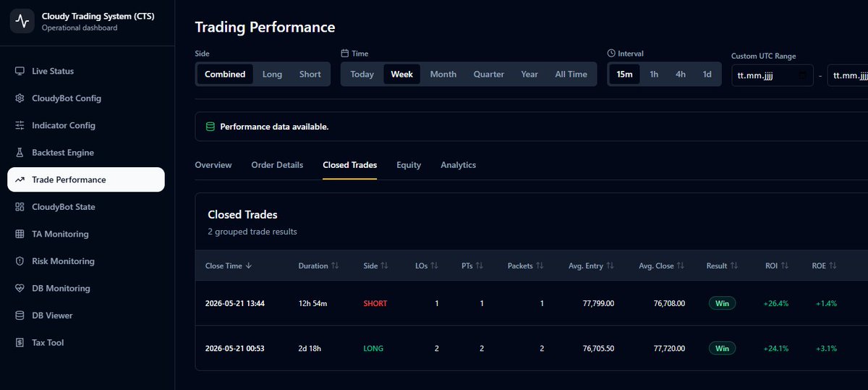The width and height of the screenshot is (868, 390).
Task: Click the Risk Monitoring shield icon
Action: coord(20,261)
